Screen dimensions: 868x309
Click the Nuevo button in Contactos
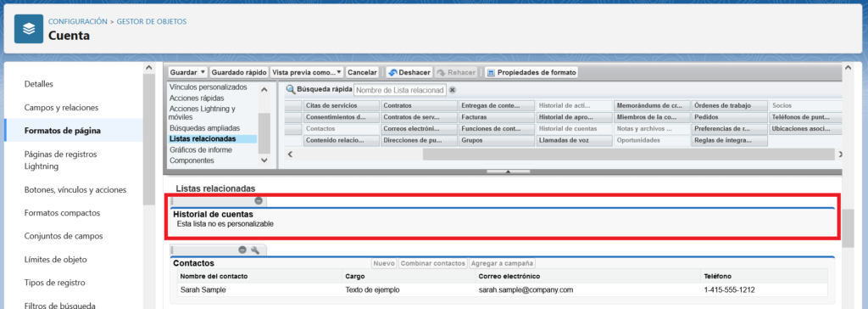pyautogui.click(x=384, y=263)
